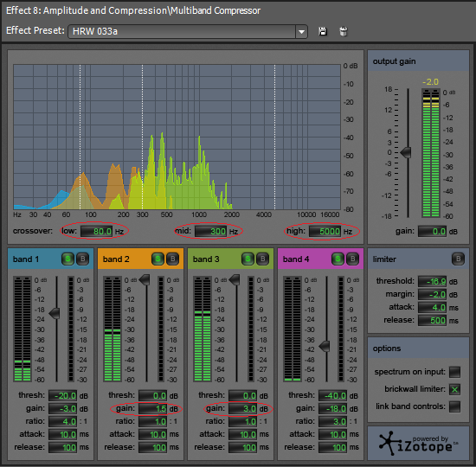Click the band 1 input level meter
Image resolution: width=476 pixels, height=467 pixels.
(23, 329)
